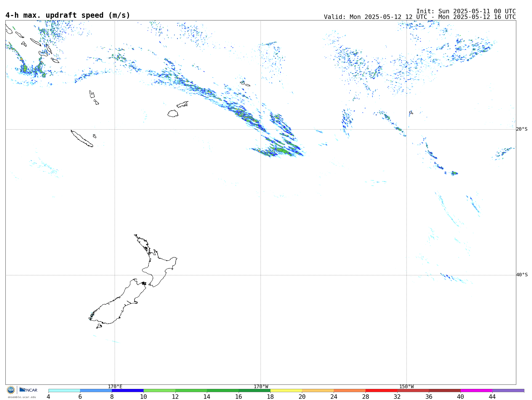
Task: Select the light cyan 4-6 color swatch
Action: point(64,391)
